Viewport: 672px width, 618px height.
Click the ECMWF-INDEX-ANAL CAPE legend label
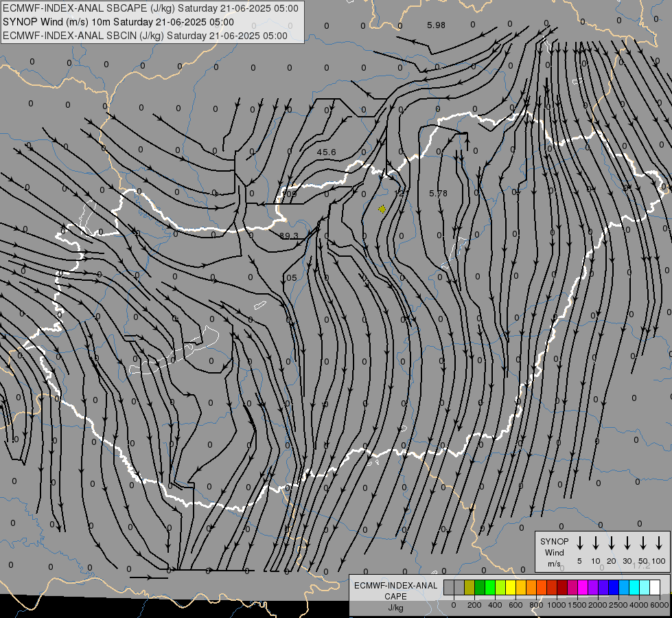395,591
